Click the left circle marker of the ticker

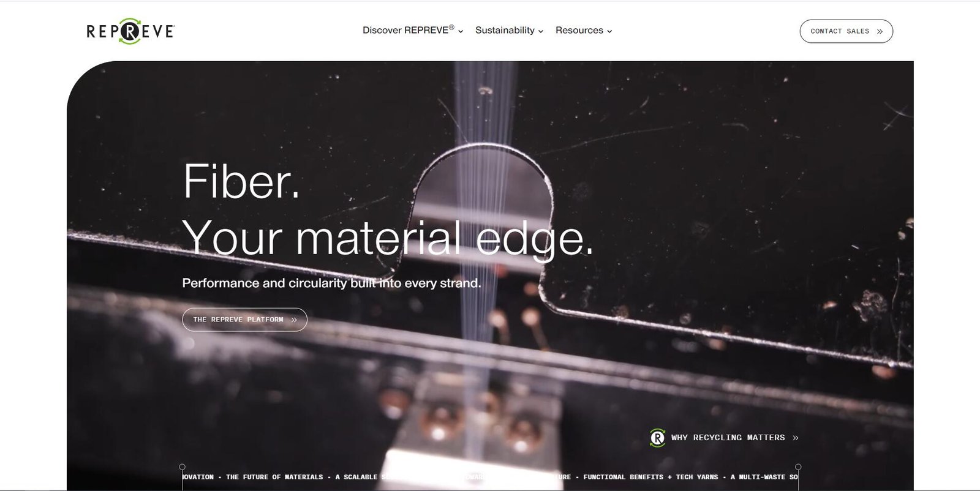pos(182,467)
